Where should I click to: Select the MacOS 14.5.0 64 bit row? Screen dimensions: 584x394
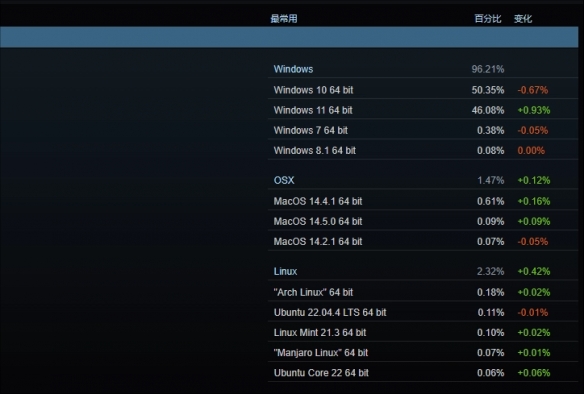coord(423,221)
